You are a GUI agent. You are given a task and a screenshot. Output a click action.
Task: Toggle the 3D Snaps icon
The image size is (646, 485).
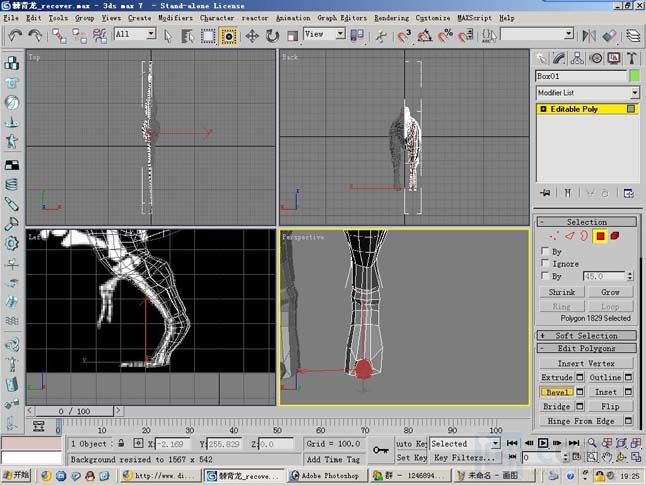click(x=404, y=36)
